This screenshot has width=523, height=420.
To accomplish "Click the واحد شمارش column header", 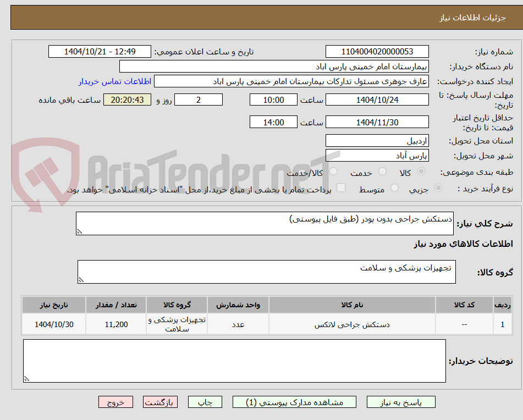I will (x=238, y=305).
